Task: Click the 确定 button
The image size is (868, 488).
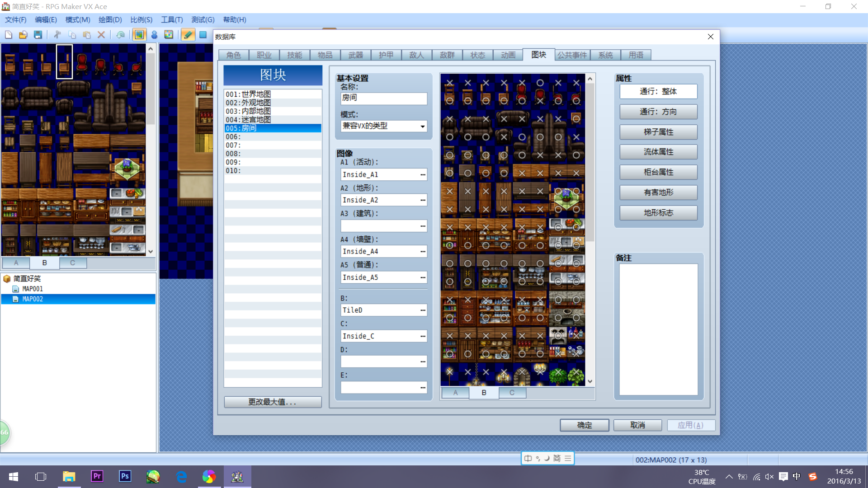Action: [584, 425]
